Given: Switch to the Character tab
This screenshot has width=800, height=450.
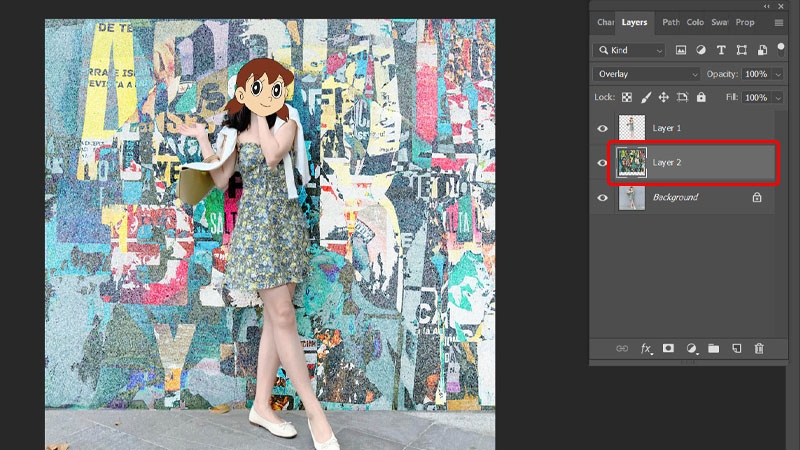Looking at the screenshot, I should pos(605,22).
